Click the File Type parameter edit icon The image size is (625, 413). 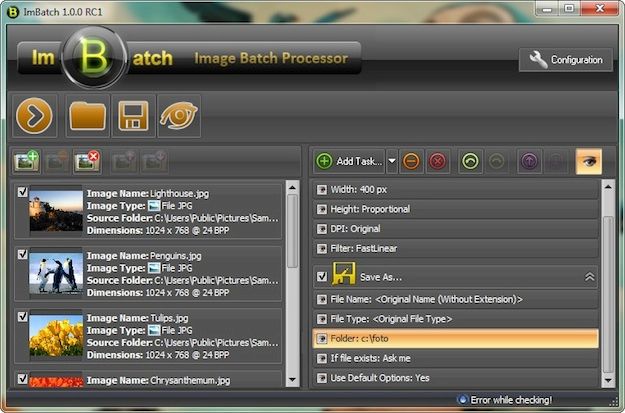point(322,319)
